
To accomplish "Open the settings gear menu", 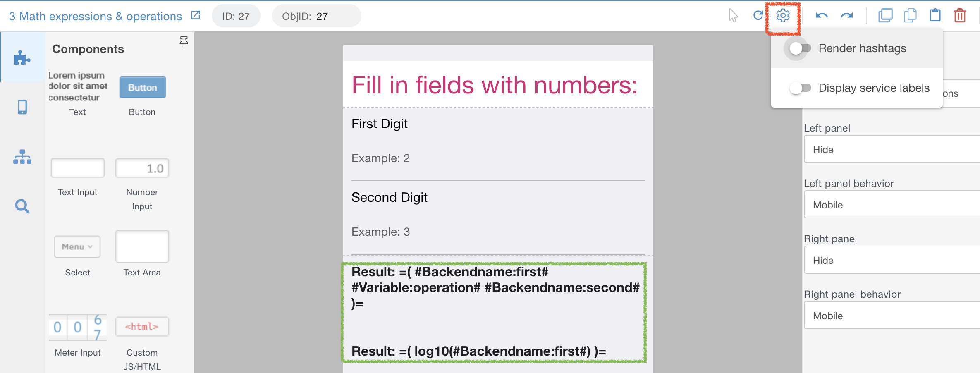I will coord(782,16).
